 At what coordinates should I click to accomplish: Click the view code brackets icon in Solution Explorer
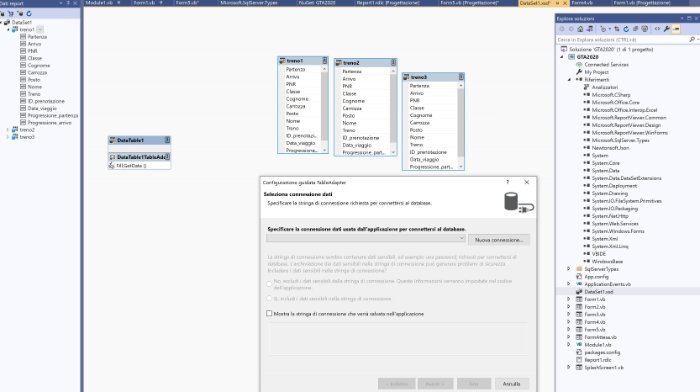pos(657,29)
